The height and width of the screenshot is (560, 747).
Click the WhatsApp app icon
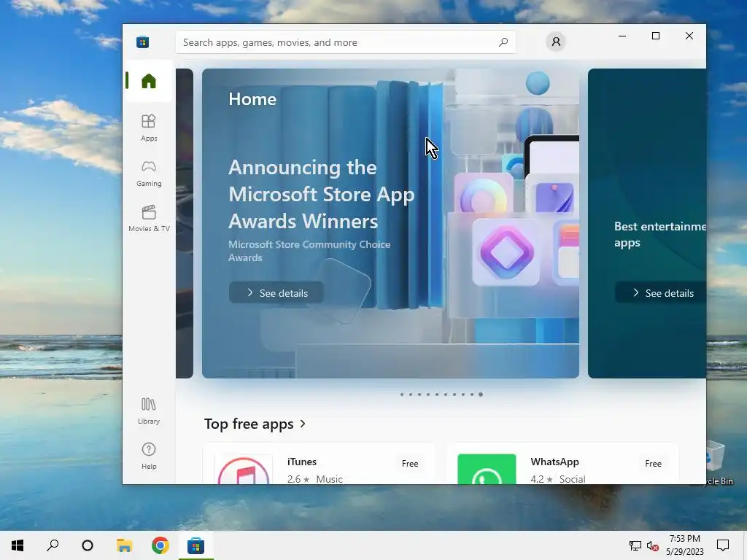(x=487, y=470)
